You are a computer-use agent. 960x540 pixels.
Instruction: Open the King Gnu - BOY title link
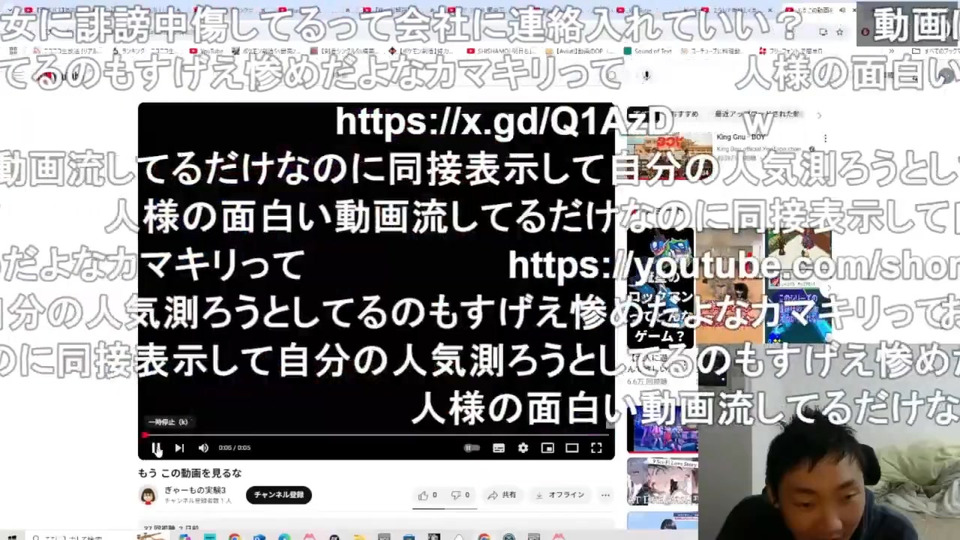[741, 137]
